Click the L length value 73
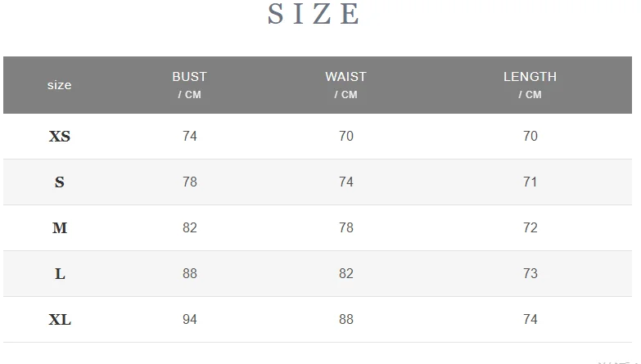This screenshot has height=364, width=641. point(530,273)
